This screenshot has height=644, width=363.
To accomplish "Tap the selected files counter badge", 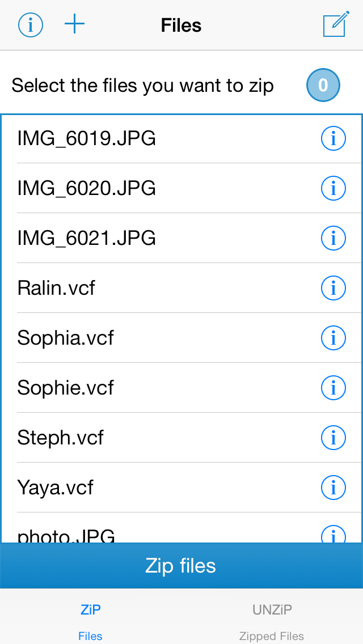I will [323, 85].
